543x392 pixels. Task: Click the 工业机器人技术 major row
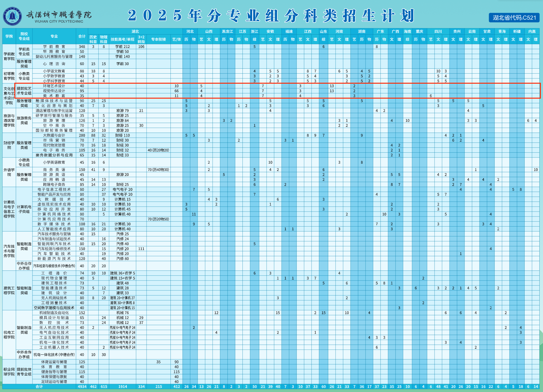54,347
